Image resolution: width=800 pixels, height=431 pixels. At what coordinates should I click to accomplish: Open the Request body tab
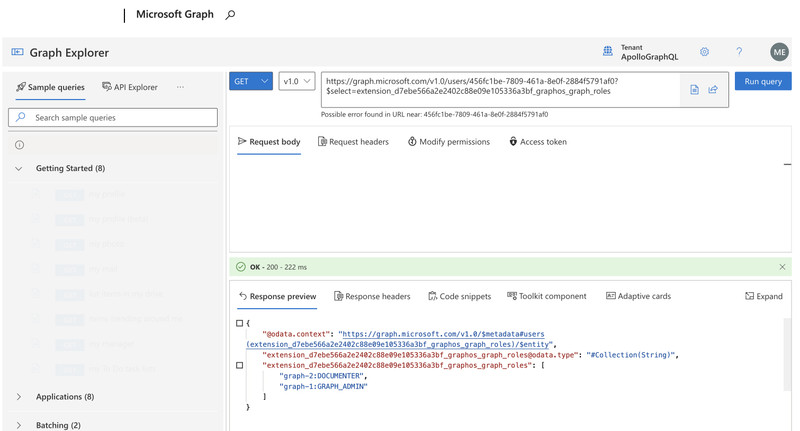pos(269,142)
